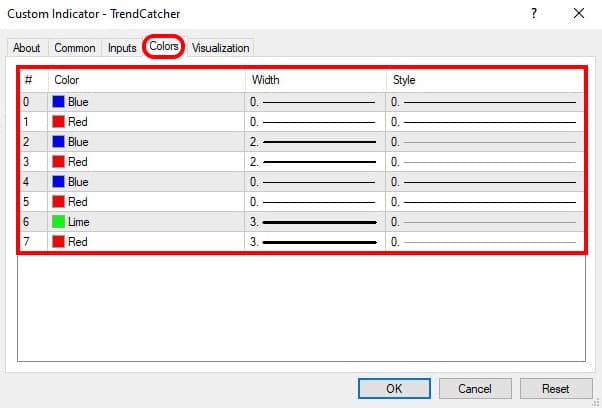Open the Width setting for row 0

pyautogui.click(x=315, y=102)
